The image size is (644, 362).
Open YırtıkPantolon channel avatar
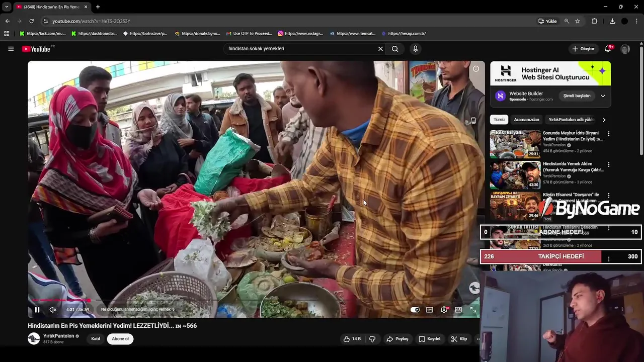click(34, 338)
